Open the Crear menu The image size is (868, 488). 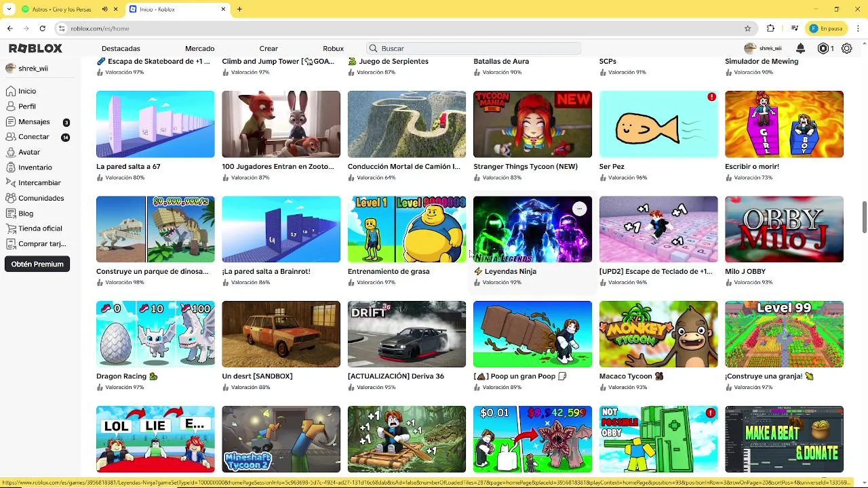coord(269,48)
